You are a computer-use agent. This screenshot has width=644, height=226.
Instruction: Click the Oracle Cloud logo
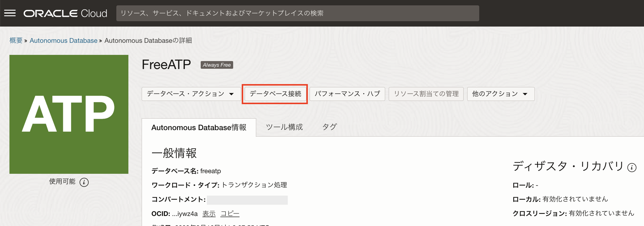[x=65, y=13]
